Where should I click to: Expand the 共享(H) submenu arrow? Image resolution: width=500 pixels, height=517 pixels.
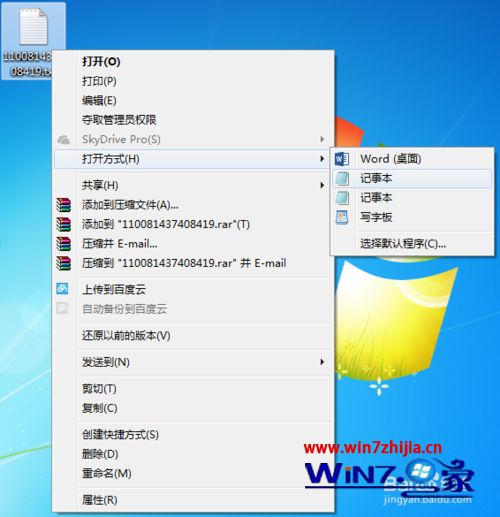point(322,185)
